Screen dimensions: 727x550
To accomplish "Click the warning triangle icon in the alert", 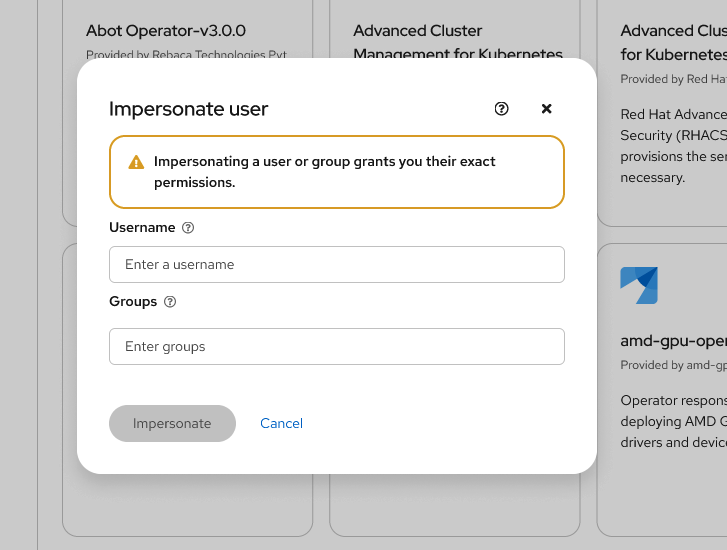I will pos(136,162).
